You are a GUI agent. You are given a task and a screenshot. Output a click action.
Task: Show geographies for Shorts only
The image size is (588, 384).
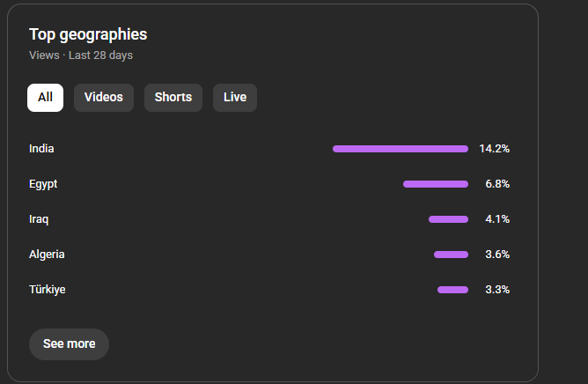173,97
